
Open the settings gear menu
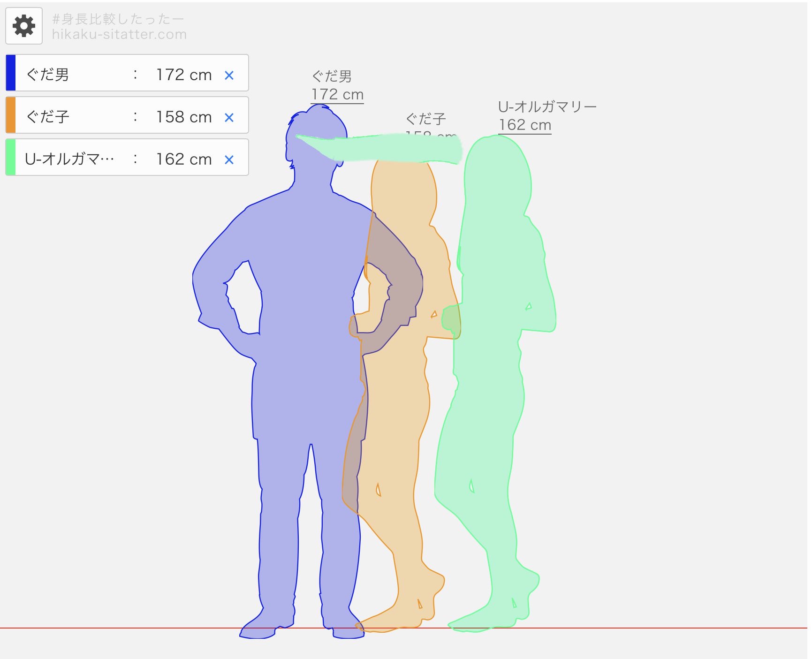point(24,26)
